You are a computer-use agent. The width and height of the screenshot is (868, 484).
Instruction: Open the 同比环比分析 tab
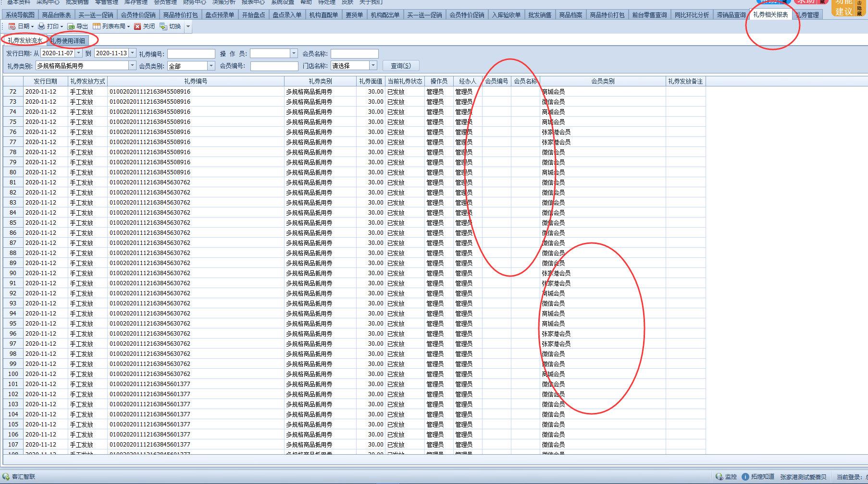pos(692,15)
